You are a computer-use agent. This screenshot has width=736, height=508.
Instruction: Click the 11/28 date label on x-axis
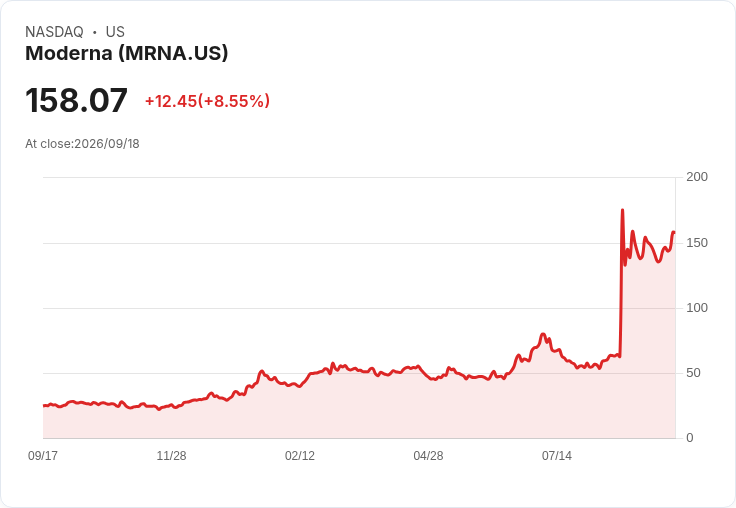point(171,455)
